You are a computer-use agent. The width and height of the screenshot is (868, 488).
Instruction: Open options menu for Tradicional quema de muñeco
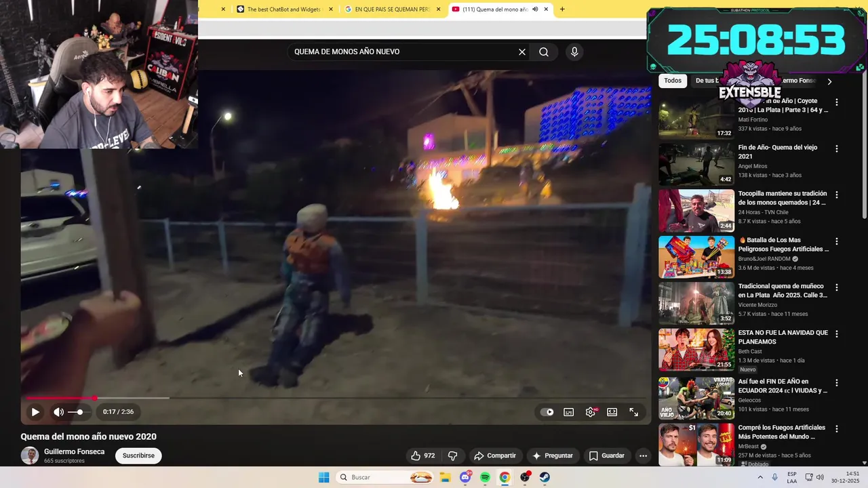(837, 287)
